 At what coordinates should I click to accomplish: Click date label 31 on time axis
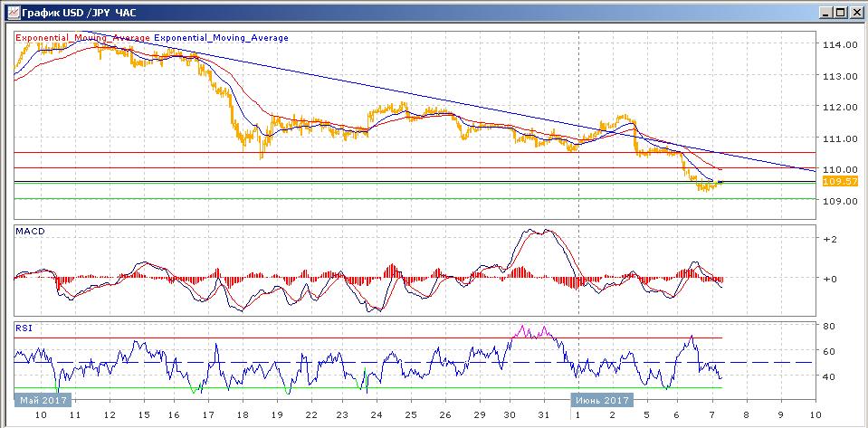pos(544,414)
